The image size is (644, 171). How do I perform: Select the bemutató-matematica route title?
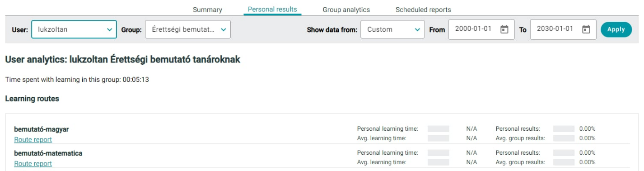tap(48, 153)
